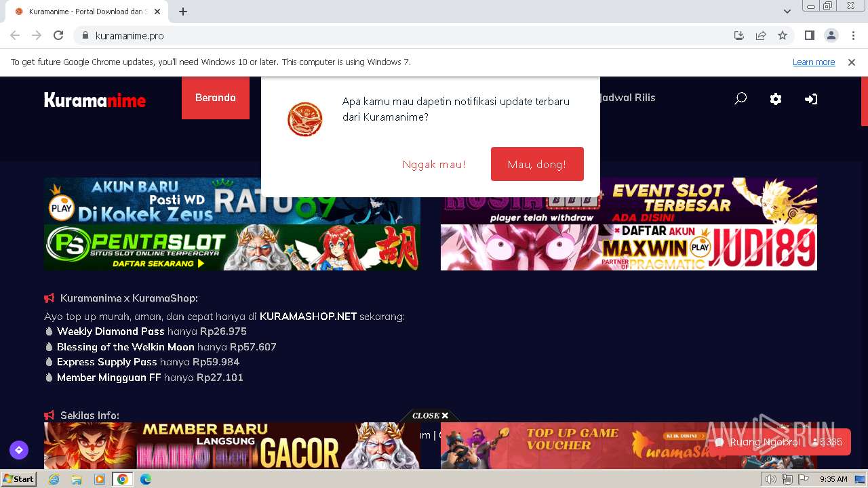Open the install app icon in address bar
This screenshot has width=868, height=488.
pyautogui.click(x=739, y=35)
